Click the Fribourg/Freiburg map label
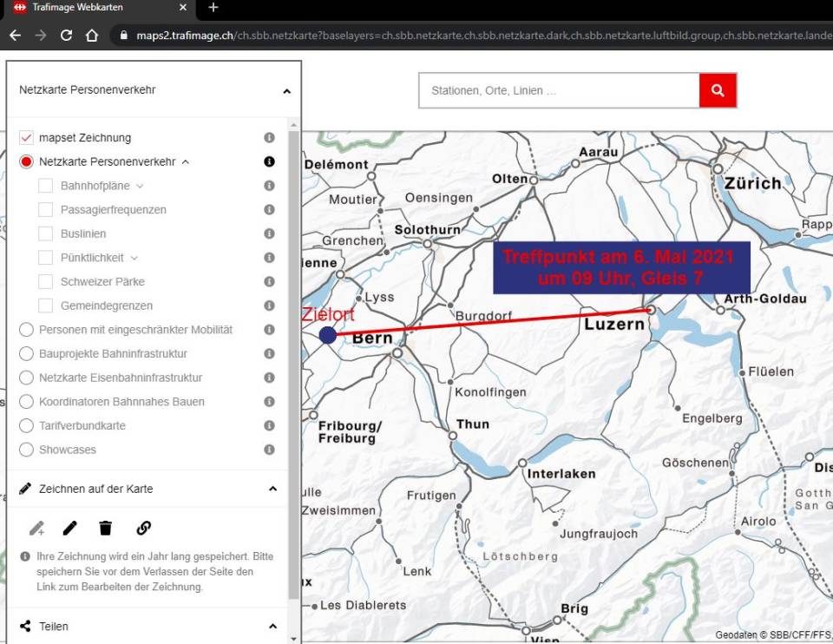Viewport: 833px width, 644px height. tap(350, 432)
